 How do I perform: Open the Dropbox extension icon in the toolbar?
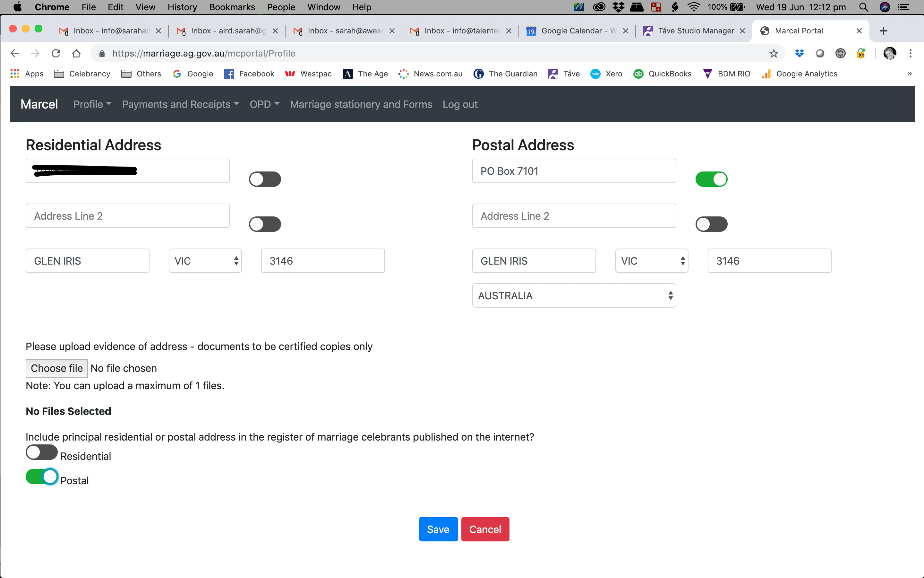point(799,54)
